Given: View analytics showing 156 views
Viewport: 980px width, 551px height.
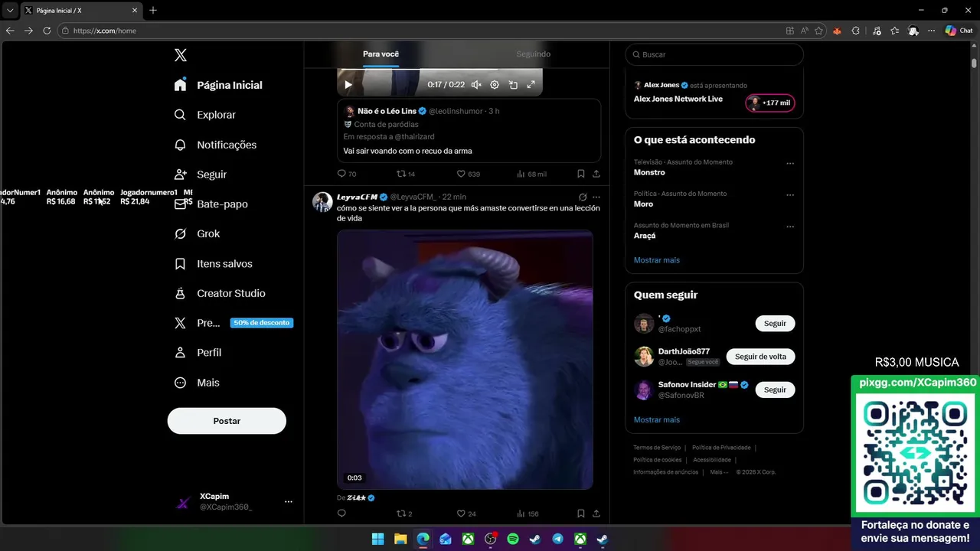Looking at the screenshot, I should pyautogui.click(x=528, y=514).
